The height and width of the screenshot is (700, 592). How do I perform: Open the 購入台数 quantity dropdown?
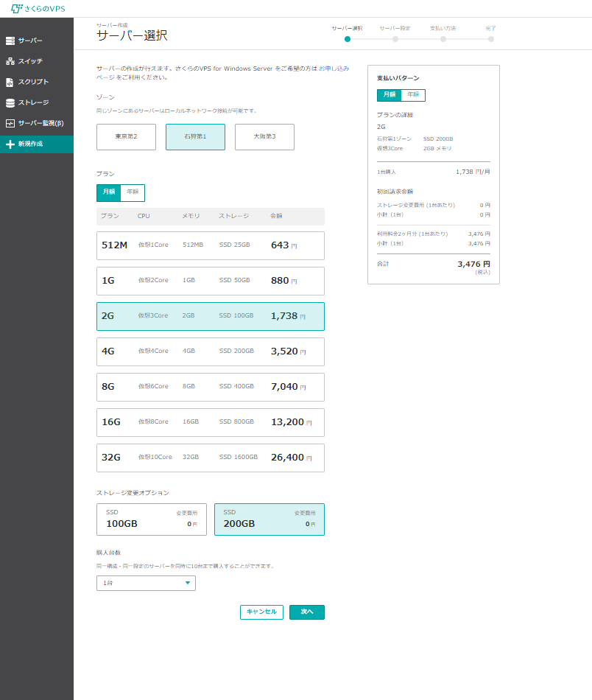point(146,584)
